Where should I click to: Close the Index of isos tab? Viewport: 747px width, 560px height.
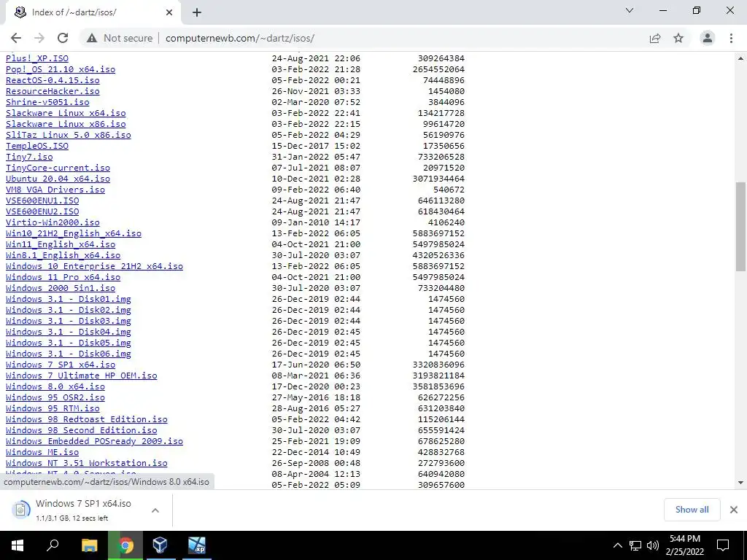[169, 12]
